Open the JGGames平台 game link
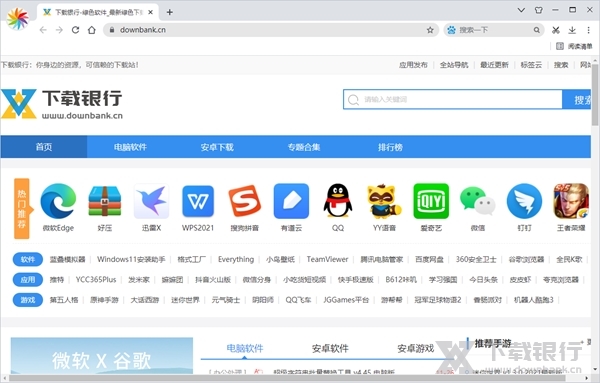600x383 pixels. click(x=346, y=300)
